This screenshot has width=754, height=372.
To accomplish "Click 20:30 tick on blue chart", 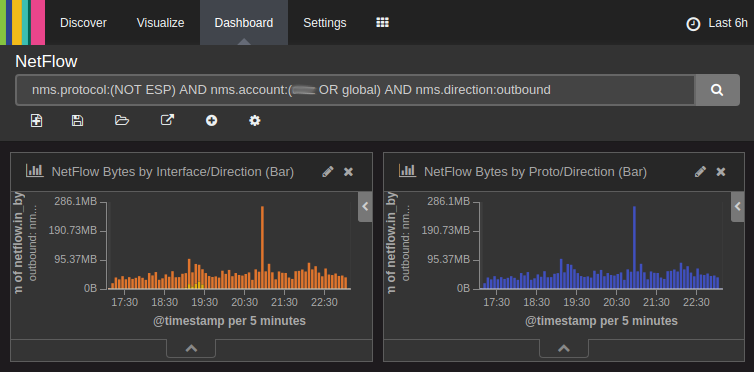I will (x=616, y=303).
